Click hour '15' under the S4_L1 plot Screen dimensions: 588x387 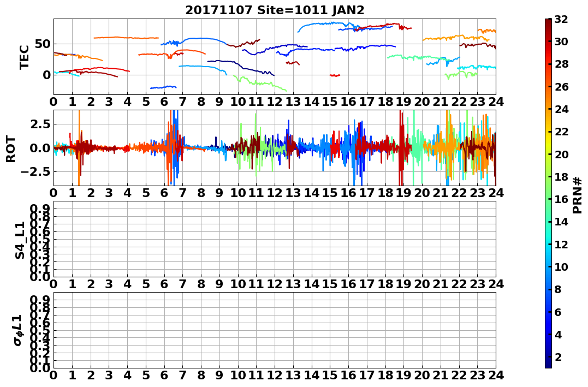pyautogui.click(x=330, y=284)
